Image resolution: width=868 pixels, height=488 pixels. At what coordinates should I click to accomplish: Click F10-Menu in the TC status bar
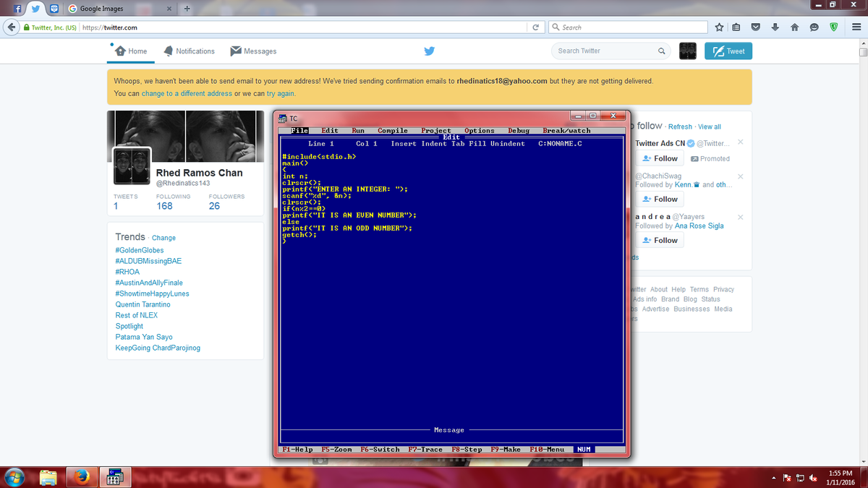(x=547, y=449)
